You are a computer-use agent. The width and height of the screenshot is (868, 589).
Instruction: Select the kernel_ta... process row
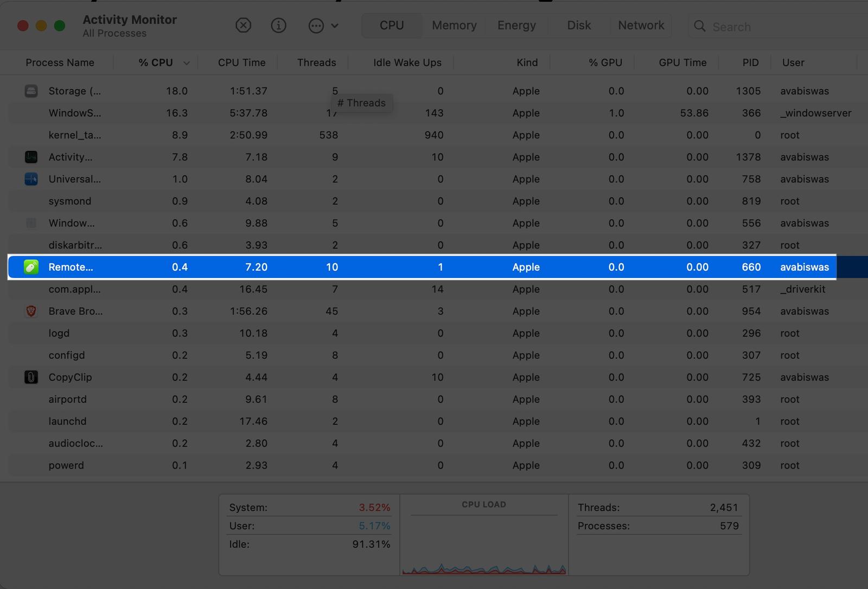click(438, 135)
